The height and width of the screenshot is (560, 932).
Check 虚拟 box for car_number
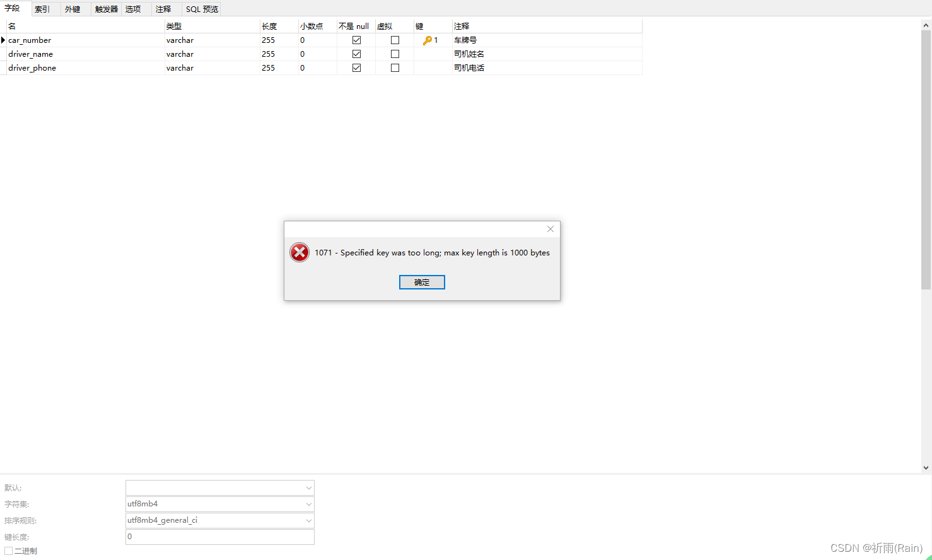coord(395,40)
